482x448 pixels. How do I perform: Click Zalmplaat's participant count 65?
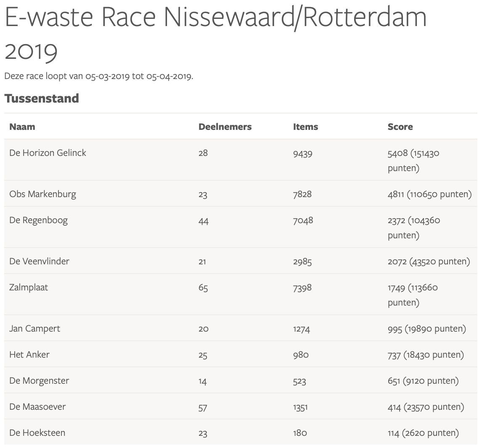click(x=203, y=288)
